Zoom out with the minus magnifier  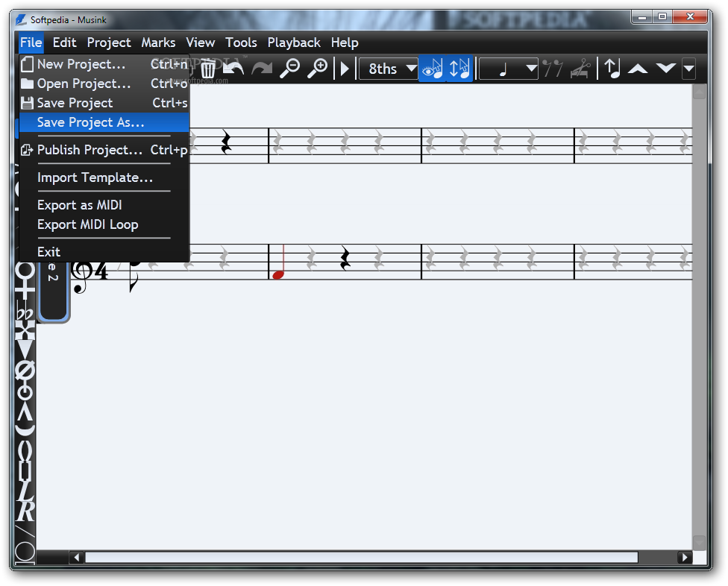pyautogui.click(x=290, y=69)
